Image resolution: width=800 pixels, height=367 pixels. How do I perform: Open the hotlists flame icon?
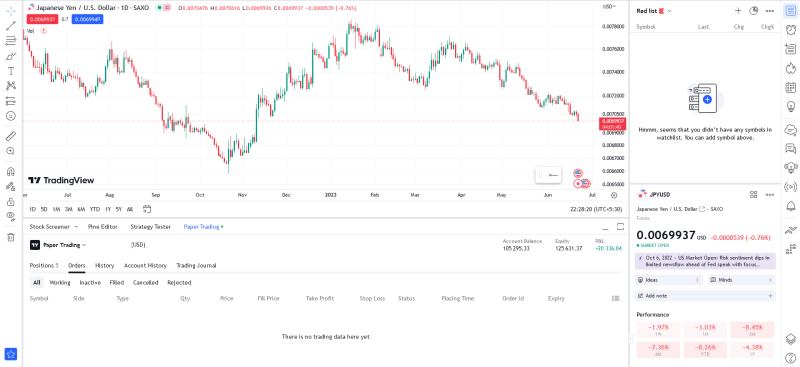click(x=790, y=68)
